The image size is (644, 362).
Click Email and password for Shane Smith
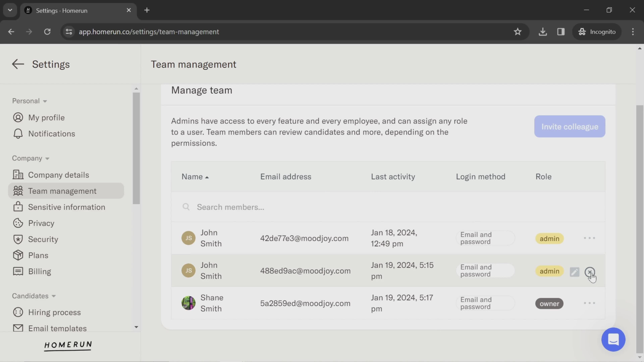485,303
